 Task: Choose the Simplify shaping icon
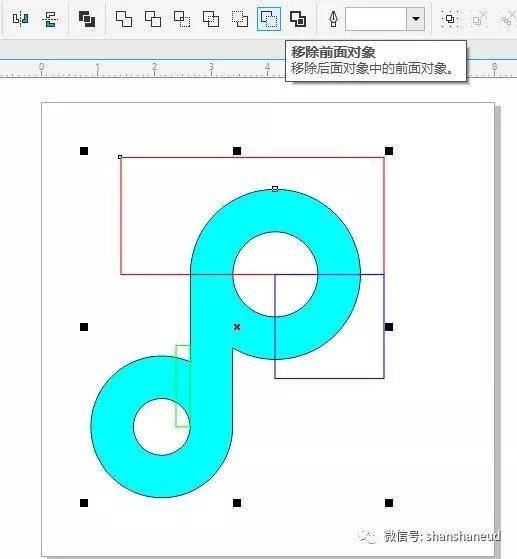[211, 19]
